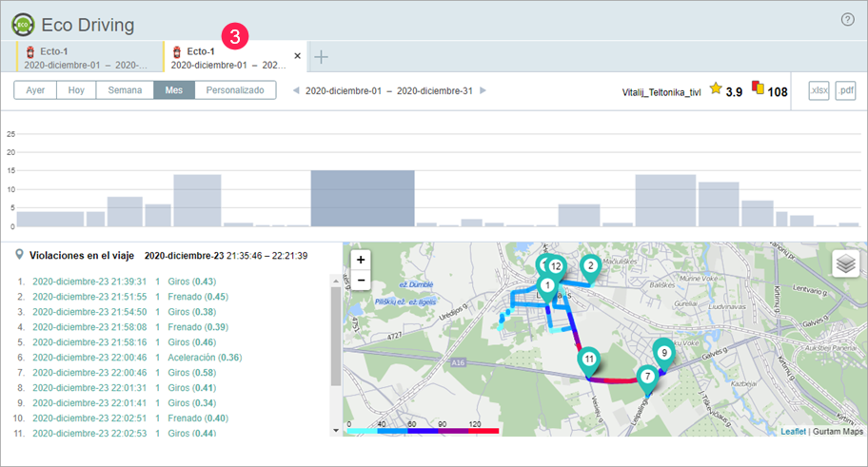Open the Leaflet attribution link

[794, 431]
